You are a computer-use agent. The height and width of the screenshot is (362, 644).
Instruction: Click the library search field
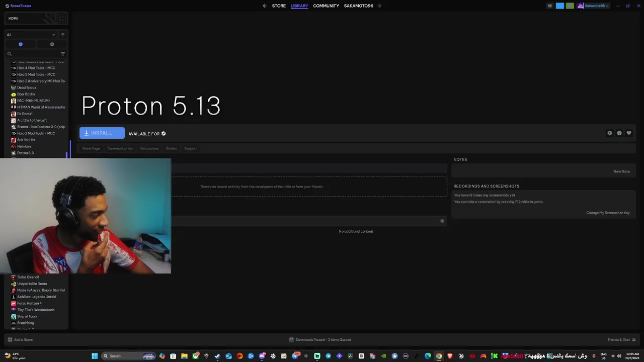click(x=33, y=54)
